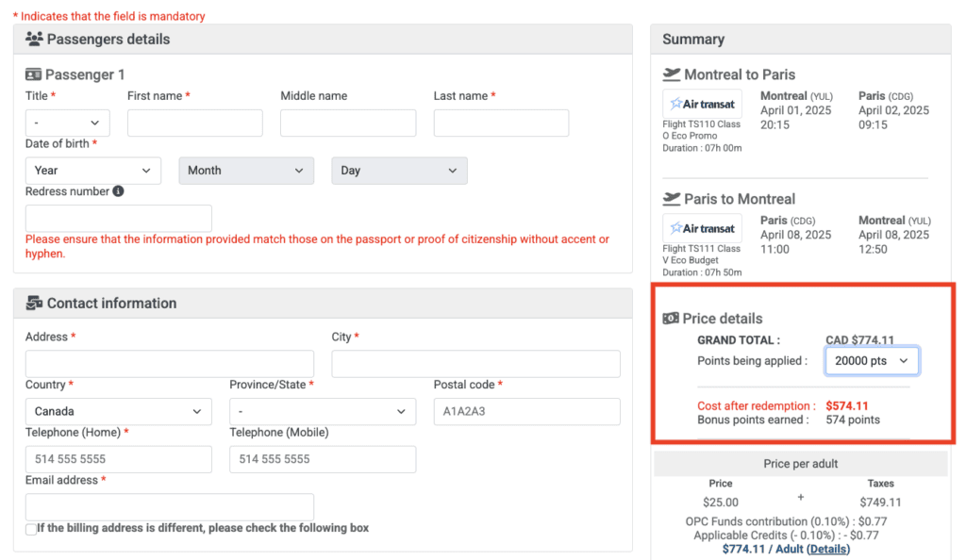Select the birth Day dropdown
This screenshot has height=560, width=966.
399,171
